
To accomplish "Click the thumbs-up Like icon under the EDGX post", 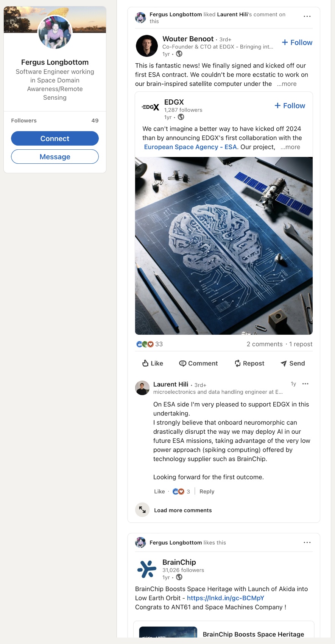I will point(145,364).
